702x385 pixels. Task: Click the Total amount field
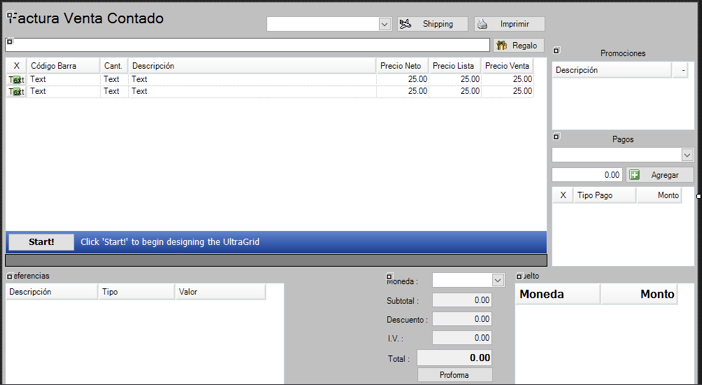coord(454,358)
